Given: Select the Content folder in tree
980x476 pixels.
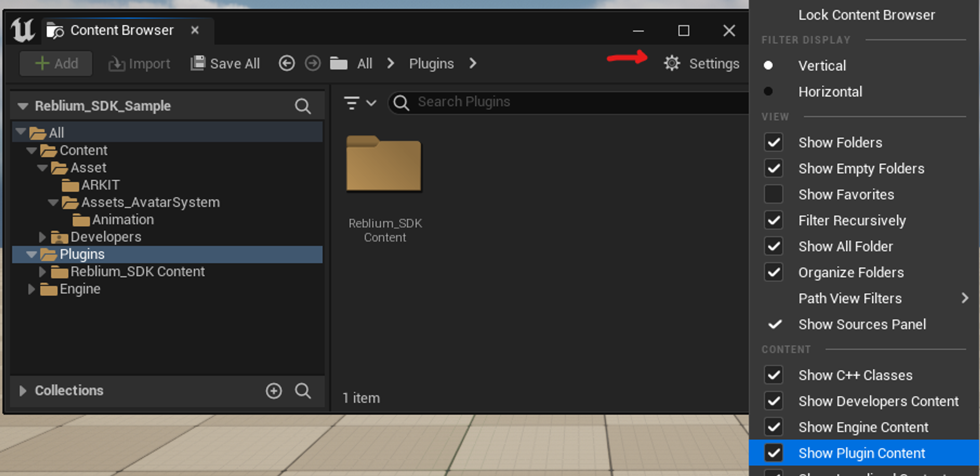Looking at the screenshot, I should (x=73, y=150).
